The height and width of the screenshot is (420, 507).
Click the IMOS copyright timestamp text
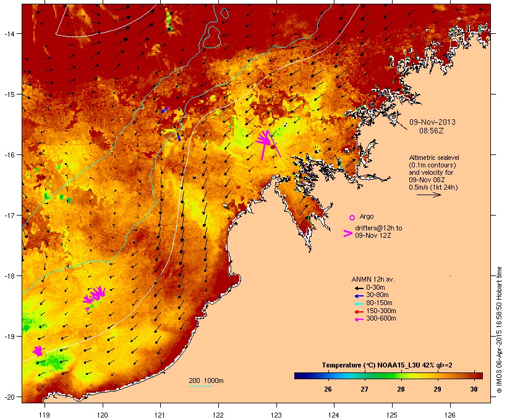[x=499, y=330]
